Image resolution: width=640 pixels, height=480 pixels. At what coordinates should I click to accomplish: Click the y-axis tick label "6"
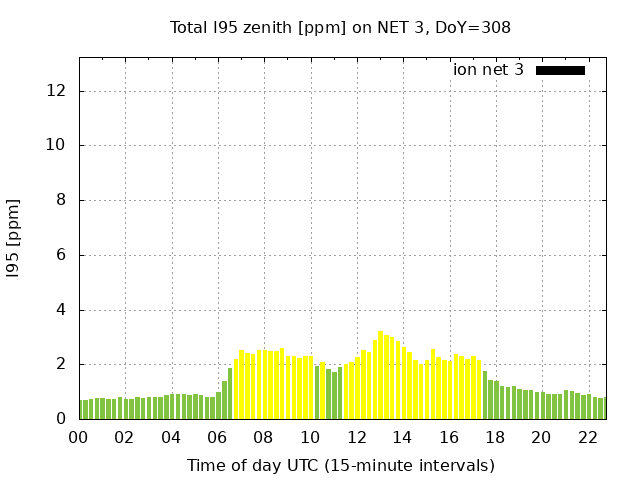tap(61, 255)
